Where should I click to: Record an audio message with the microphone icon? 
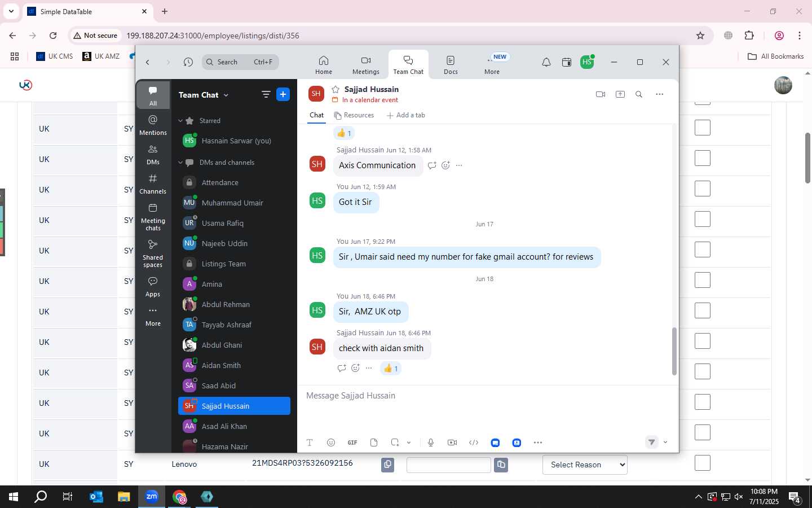click(x=431, y=443)
